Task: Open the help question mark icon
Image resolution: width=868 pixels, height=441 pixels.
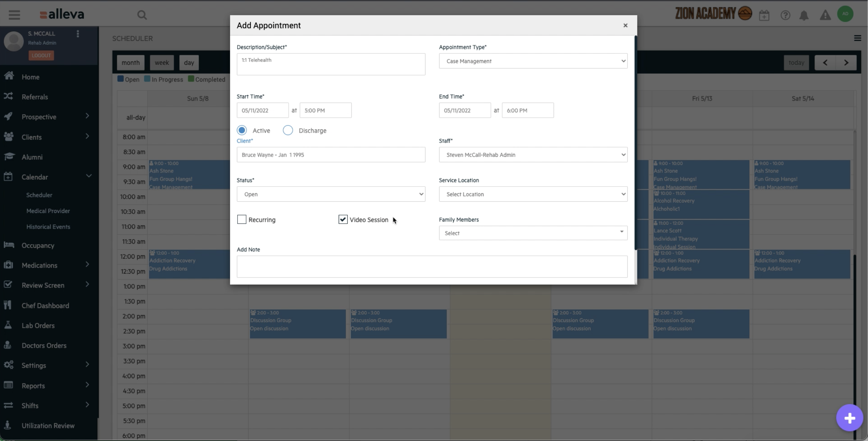Action: point(785,15)
